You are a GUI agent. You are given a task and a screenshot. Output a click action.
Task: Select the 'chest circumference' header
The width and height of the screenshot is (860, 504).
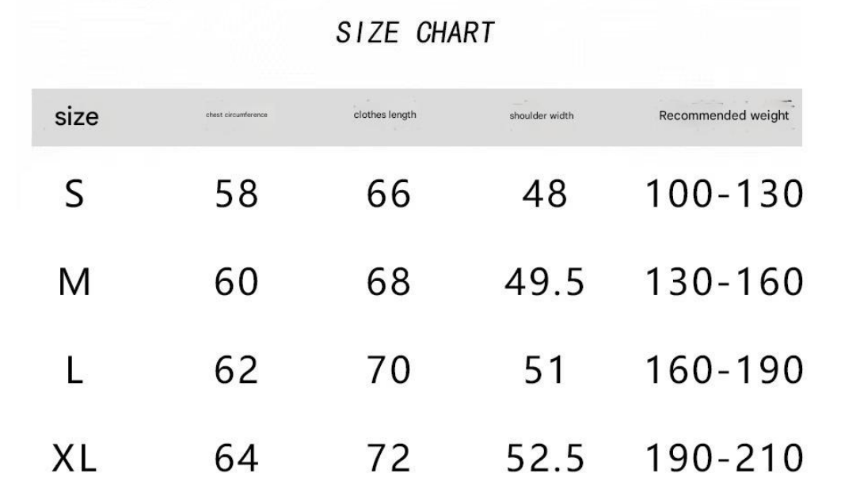point(236,116)
